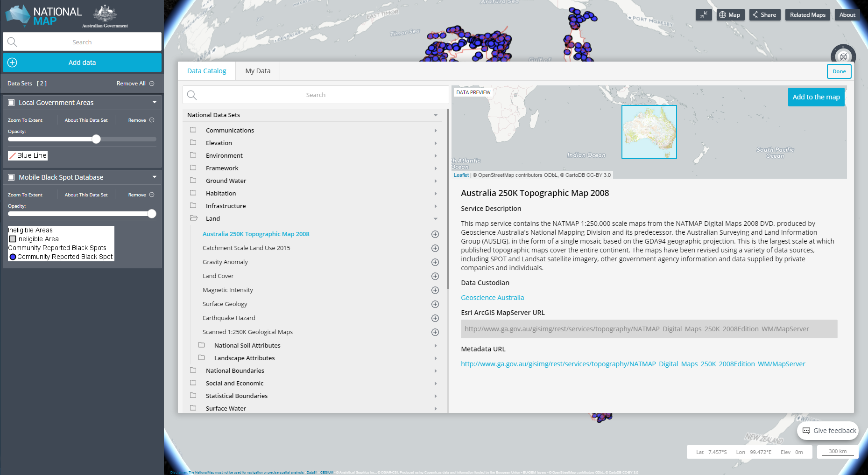Zoom To Extent for Local Government Areas
This screenshot has width=868, height=475.
25,120
